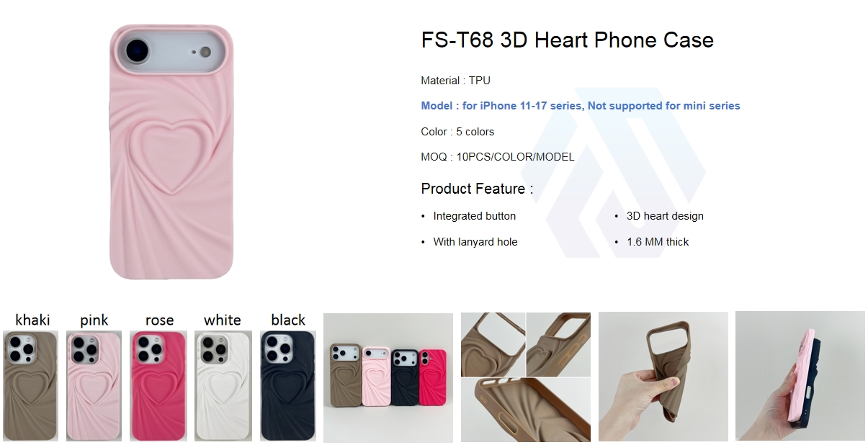Click the MOQ 10PCS/COLOR/MODEL text
The height and width of the screenshot is (445, 868).
click(x=498, y=157)
